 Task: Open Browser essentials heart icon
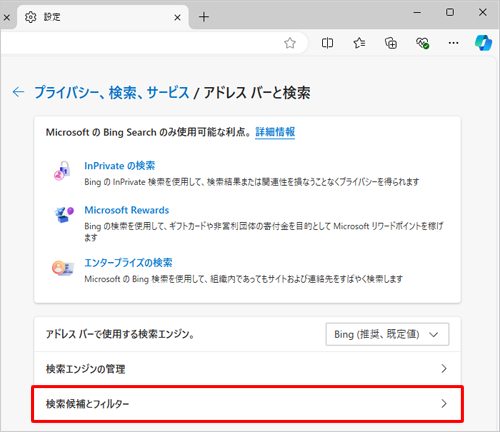click(422, 43)
